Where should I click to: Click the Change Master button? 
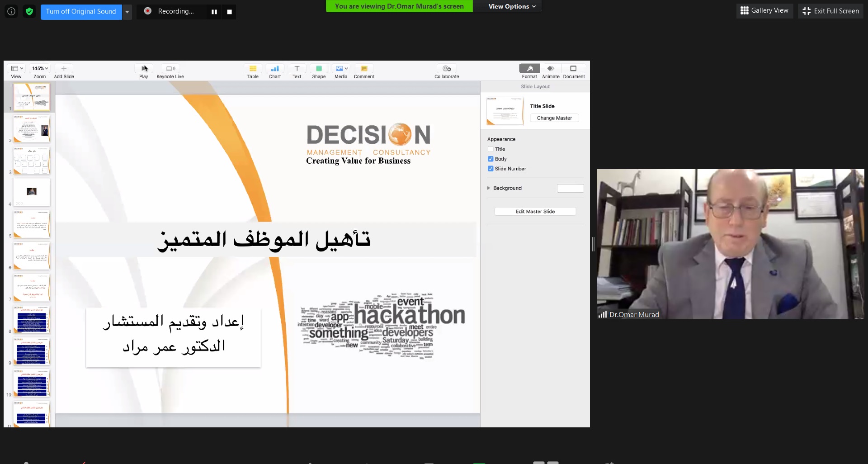[x=554, y=118]
